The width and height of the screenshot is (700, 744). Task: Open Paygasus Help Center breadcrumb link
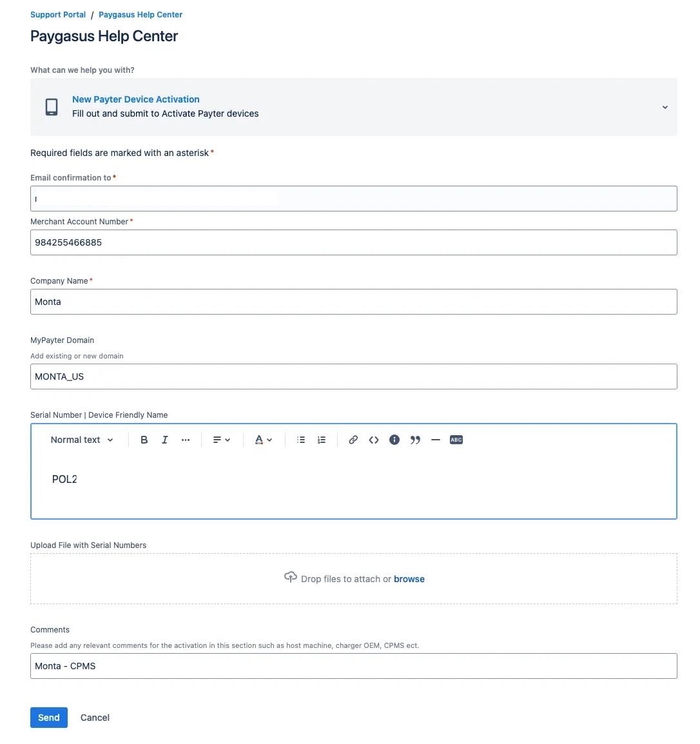(x=141, y=14)
